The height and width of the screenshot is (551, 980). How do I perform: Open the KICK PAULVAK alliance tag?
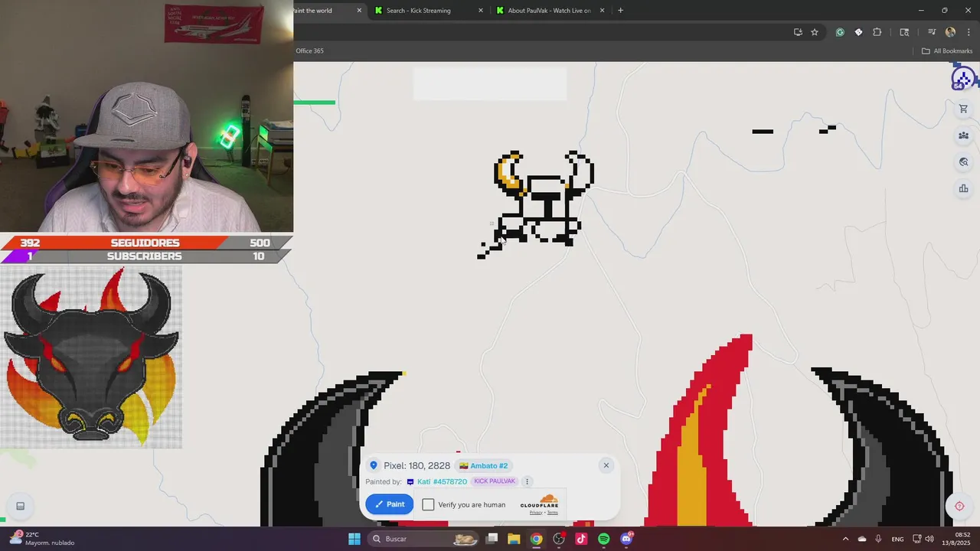[x=495, y=481]
